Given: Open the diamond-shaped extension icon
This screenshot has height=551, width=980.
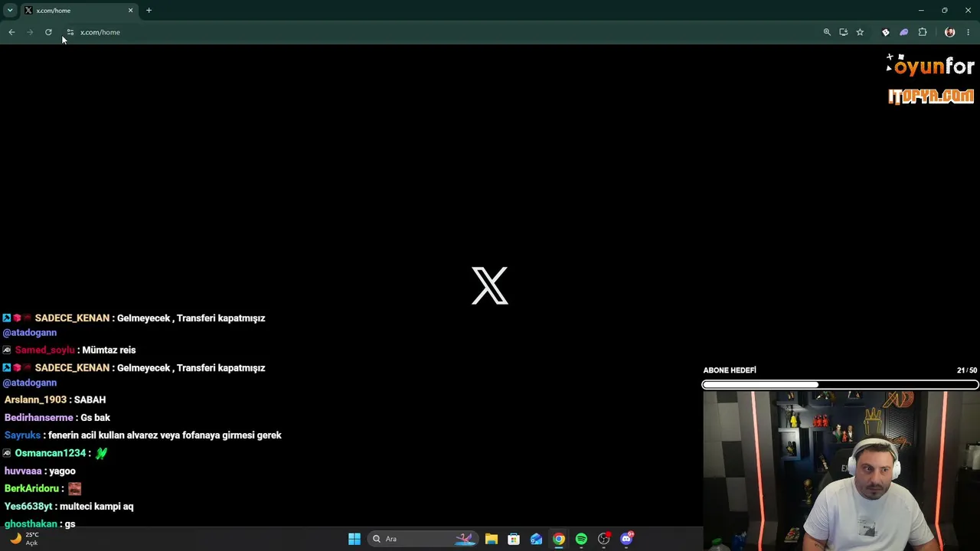Looking at the screenshot, I should [886, 32].
